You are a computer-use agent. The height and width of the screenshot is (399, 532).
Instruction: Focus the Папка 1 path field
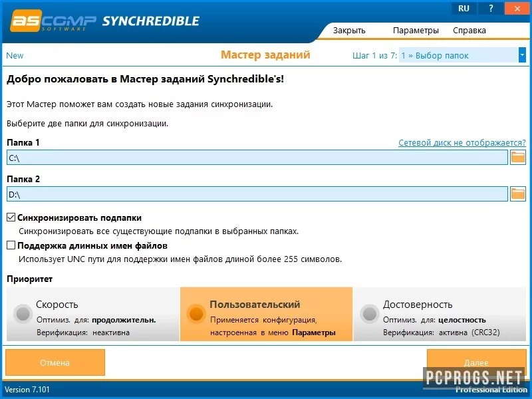(257, 158)
